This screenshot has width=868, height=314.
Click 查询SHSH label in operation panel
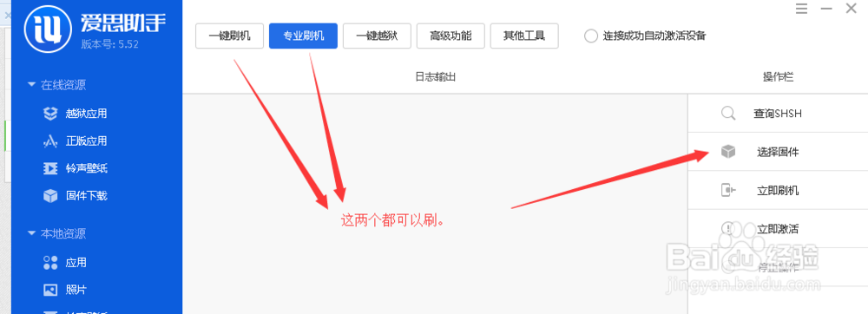click(777, 114)
